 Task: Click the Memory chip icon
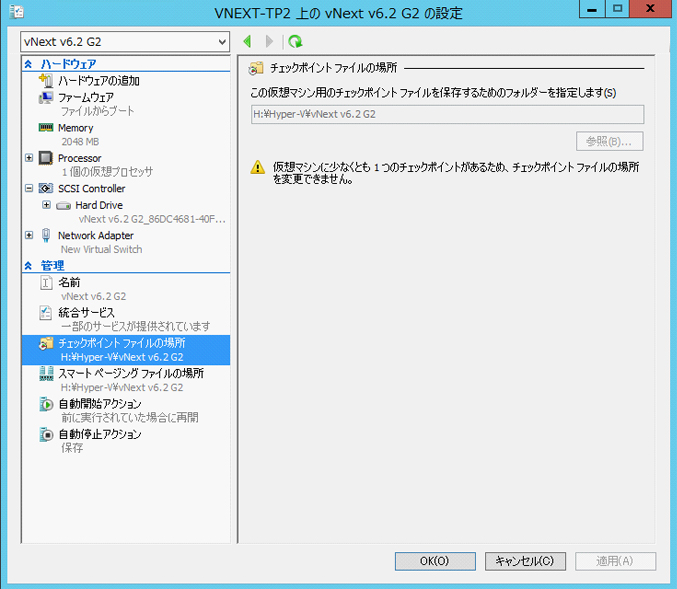coord(46,127)
